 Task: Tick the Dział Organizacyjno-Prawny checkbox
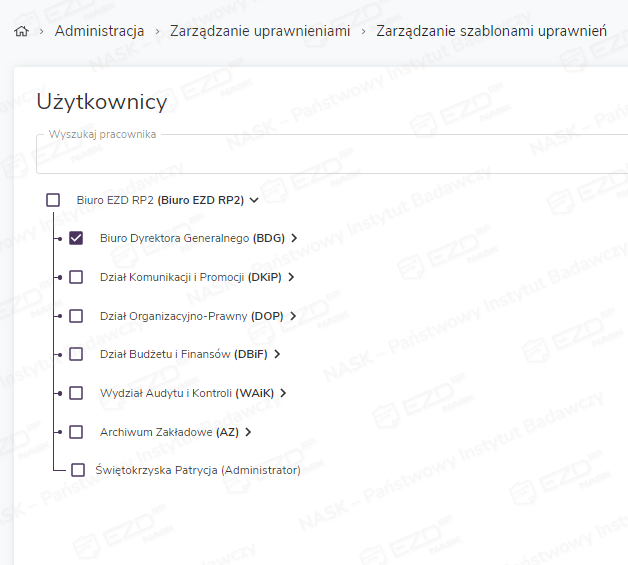pyautogui.click(x=76, y=316)
